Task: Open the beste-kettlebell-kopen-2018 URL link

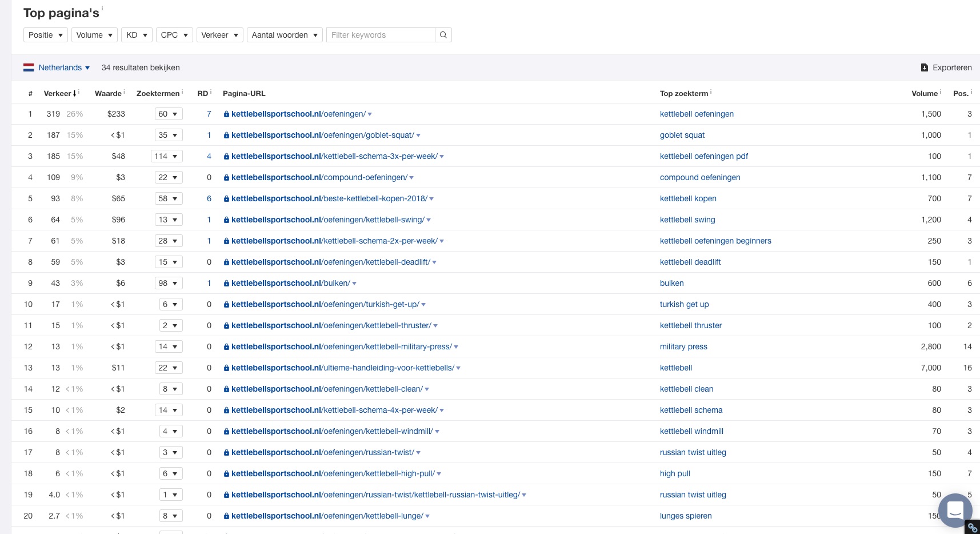Action: pyautogui.click(x=329, y=198)
